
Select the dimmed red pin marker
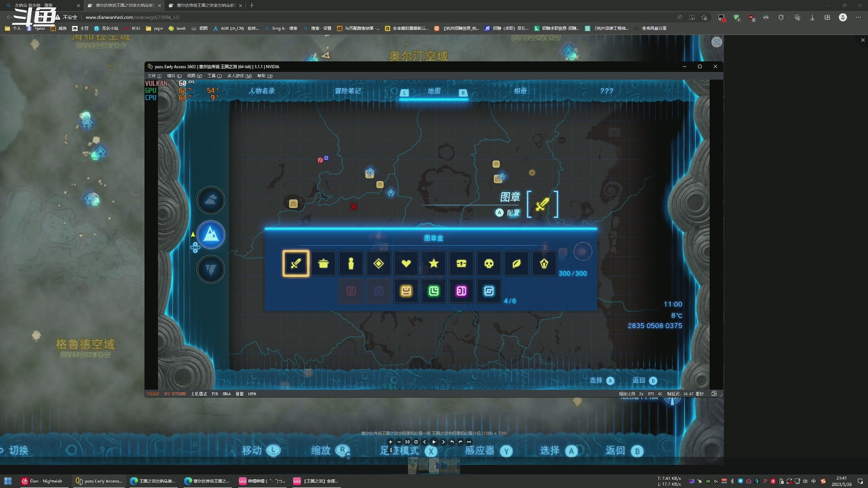(x=351, y=291)
